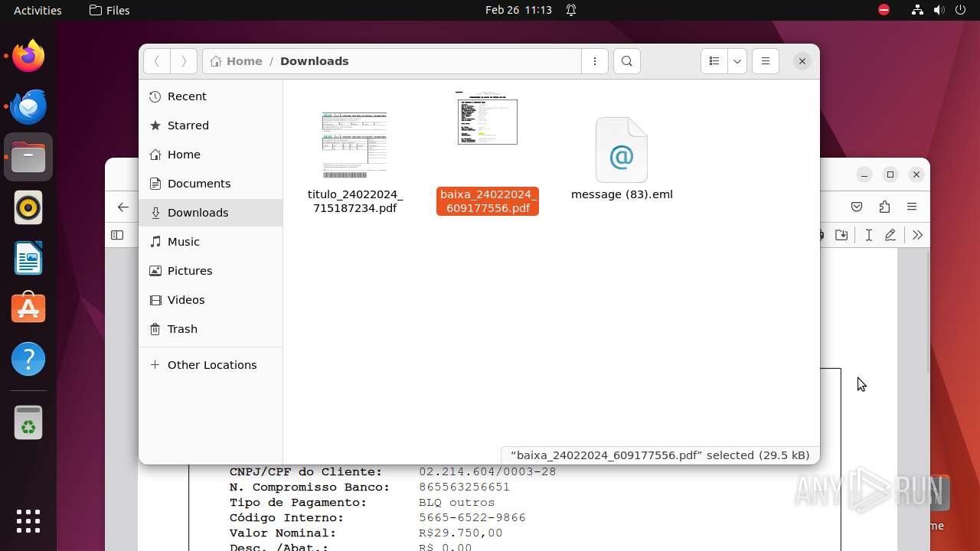Open the Files app menu in top bar

(109, 10)
